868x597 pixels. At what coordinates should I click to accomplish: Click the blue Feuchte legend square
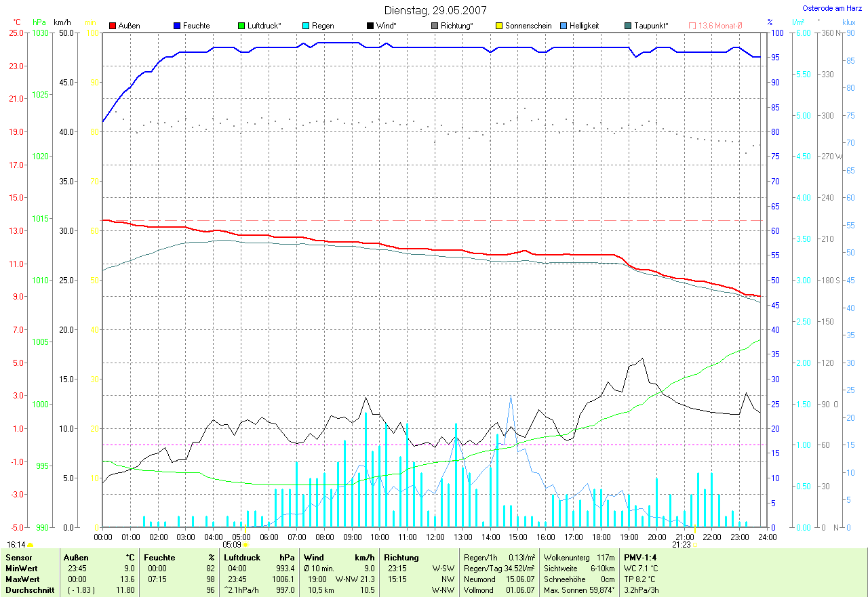(177, 26)
